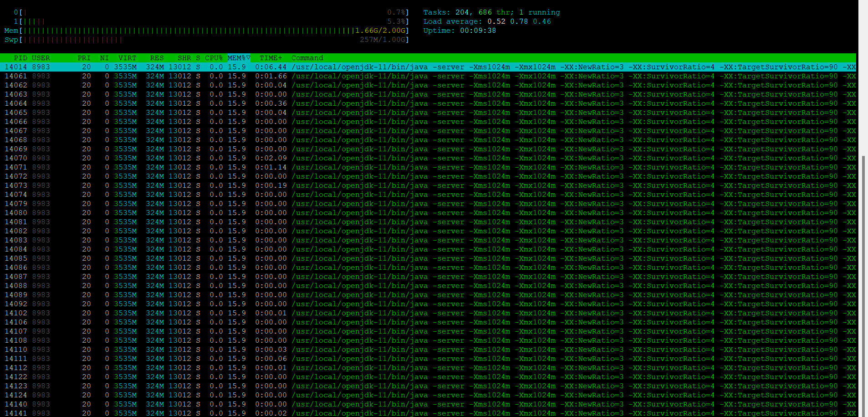Select process row with PID 14068

[428, 140]
